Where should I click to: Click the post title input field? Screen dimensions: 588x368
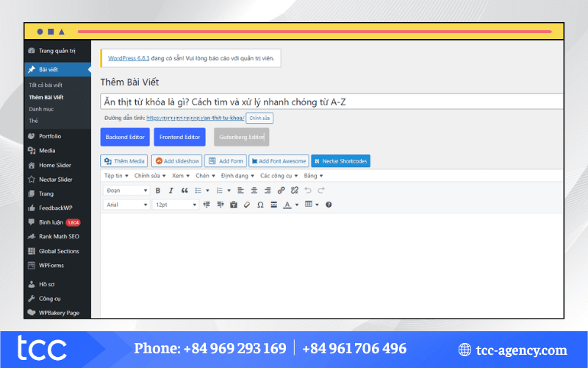331,102
